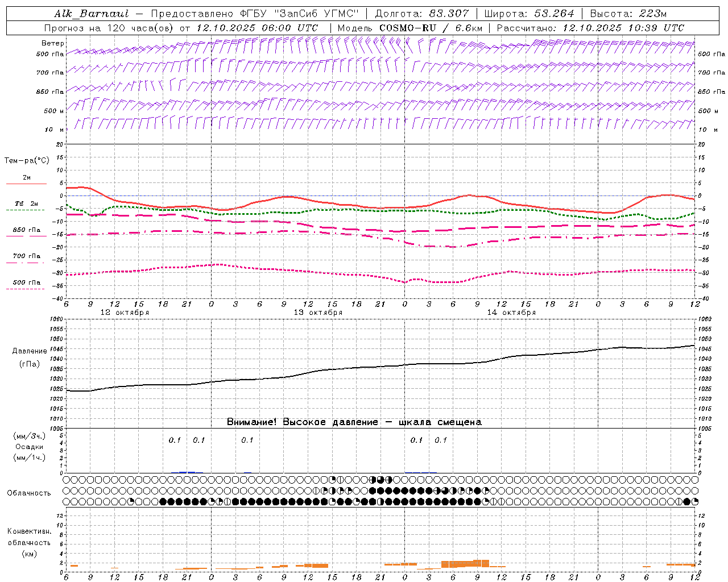Click the (мм/1ч.) unit label
Screen dimensions: 728x582
pos(30,458)
